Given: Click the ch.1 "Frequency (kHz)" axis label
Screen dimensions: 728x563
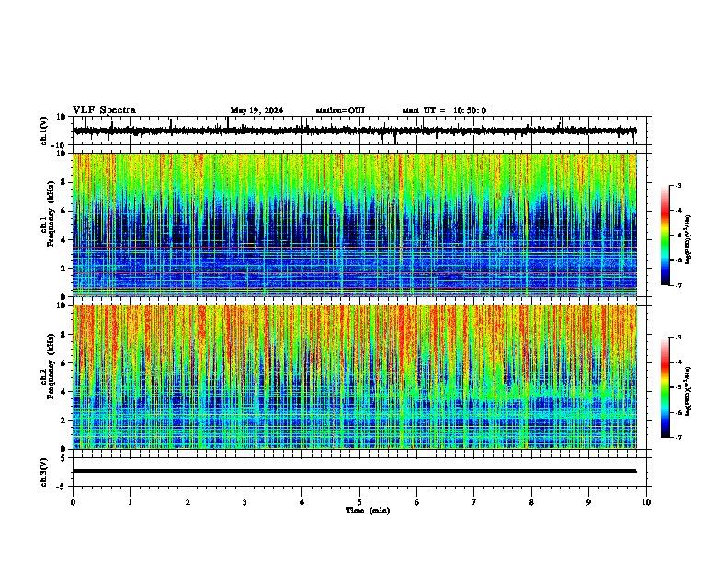Looking at the screenshot, I should [x=51, y=213].
